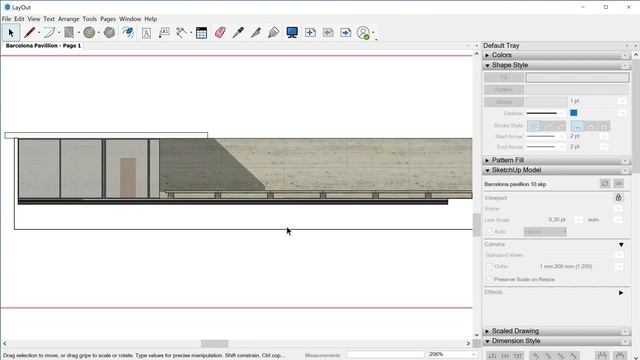Viewport: 640px width, 360px height.
Task: Open the Tools menu
Action: pos(89,19)
